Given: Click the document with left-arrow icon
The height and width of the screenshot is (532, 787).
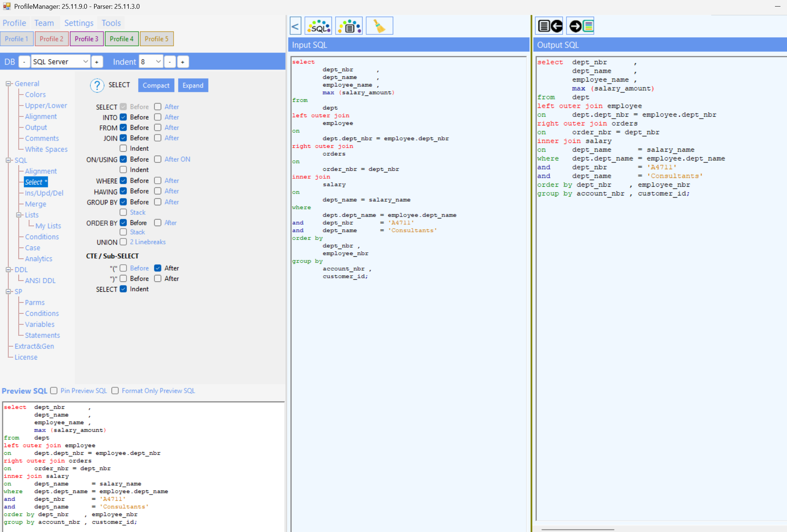Looking at the screenshot, I should pos(549,26).
